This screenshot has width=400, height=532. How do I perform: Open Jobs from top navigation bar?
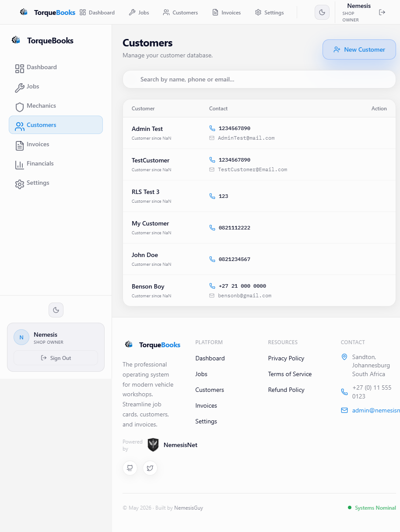pos(139,13)
